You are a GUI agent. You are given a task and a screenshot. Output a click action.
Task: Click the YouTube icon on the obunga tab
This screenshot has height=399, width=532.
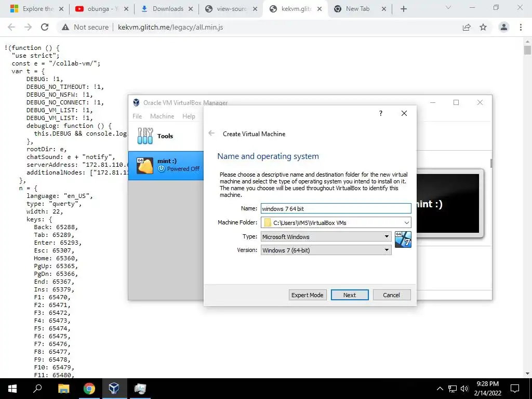[x=79, y=9]
